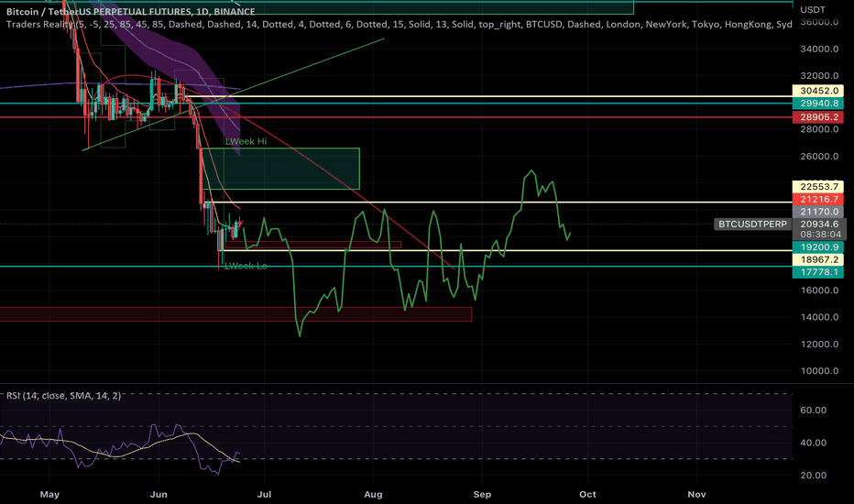
Task: Click the 32000.0 price axis label
Action: click(x=818, y=76)
